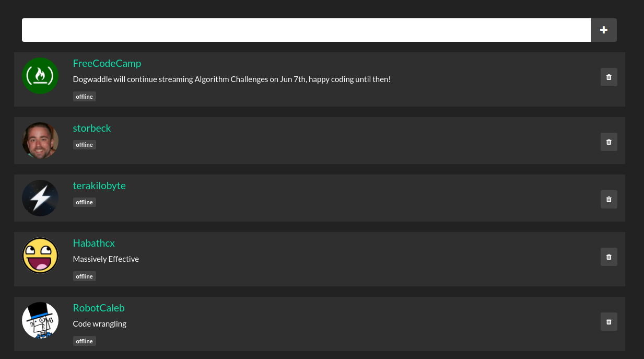Click the offline badge under terakilobyte
The width and height of the screenshot is (644, 359).
tap(85, 202)
